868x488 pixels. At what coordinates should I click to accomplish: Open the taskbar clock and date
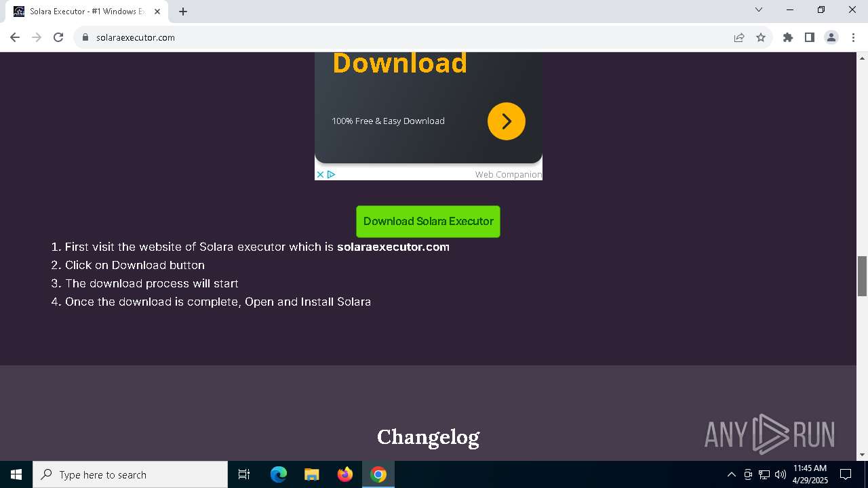810,474
